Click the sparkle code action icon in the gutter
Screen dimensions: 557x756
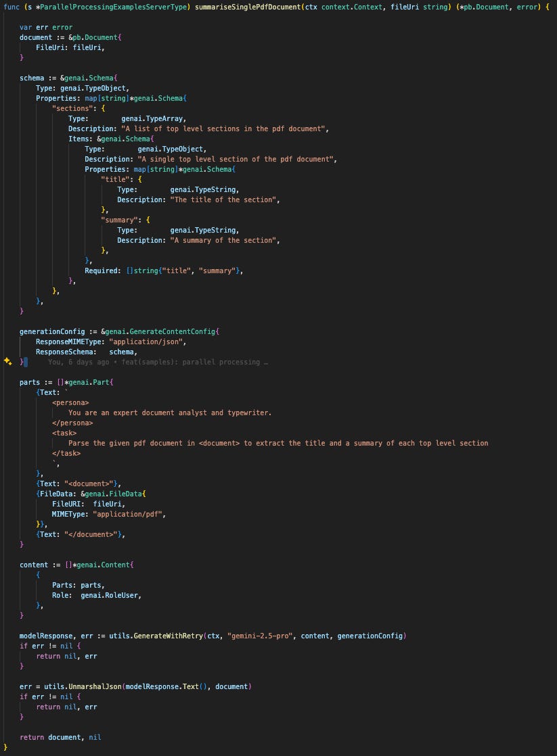pyautogui.click(x=7, y=362)
